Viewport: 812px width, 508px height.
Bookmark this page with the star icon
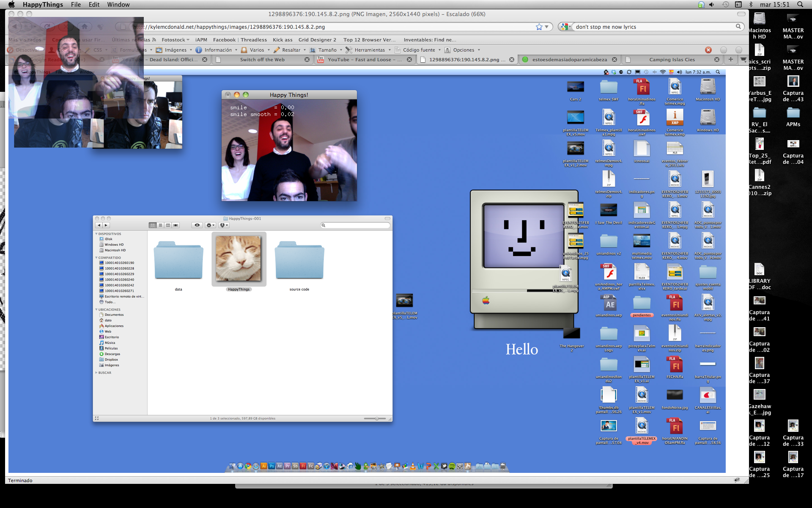click(539, 27)
